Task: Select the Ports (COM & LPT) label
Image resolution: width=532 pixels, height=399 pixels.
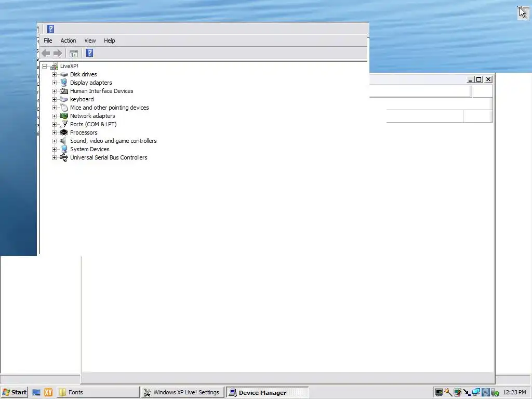Action: click(94, 124)
